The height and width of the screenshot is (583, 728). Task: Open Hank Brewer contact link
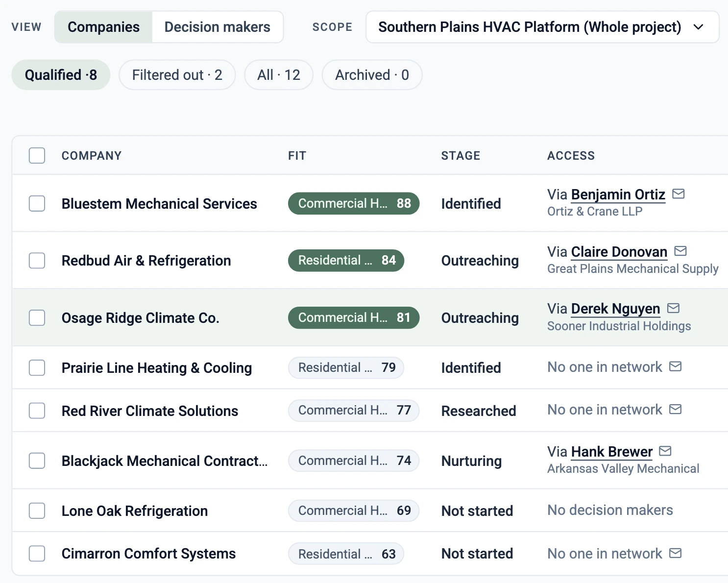(x=612, y=451)
